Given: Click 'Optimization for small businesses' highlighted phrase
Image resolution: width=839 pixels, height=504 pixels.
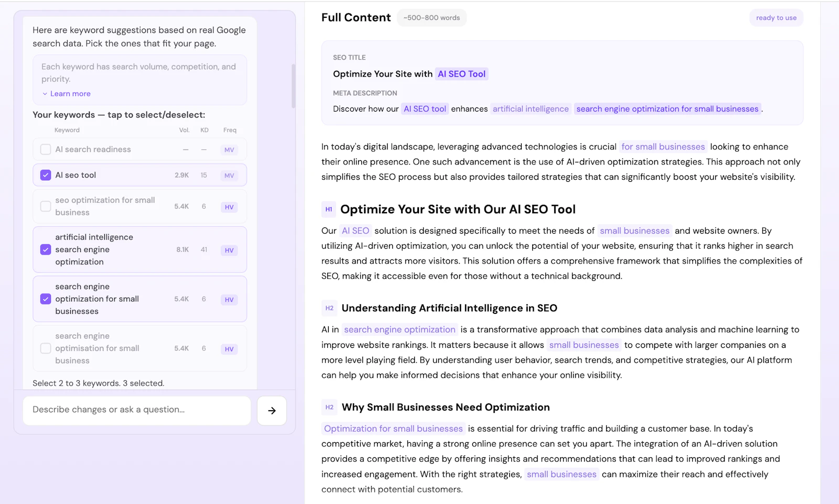Looking at the screenshot, I should [393, 429].
